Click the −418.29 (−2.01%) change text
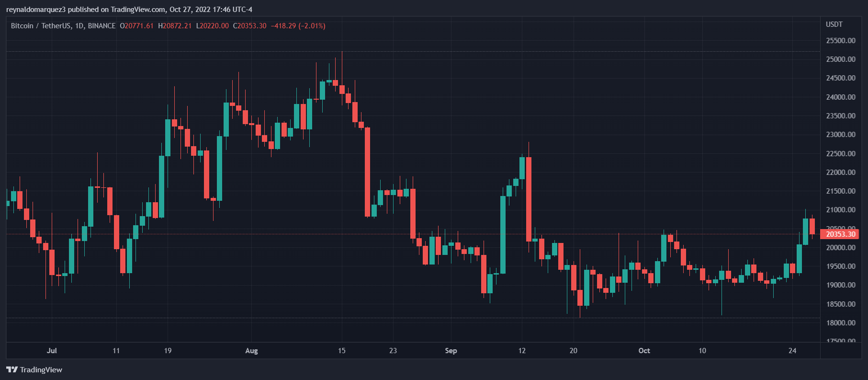 [298, 26]
